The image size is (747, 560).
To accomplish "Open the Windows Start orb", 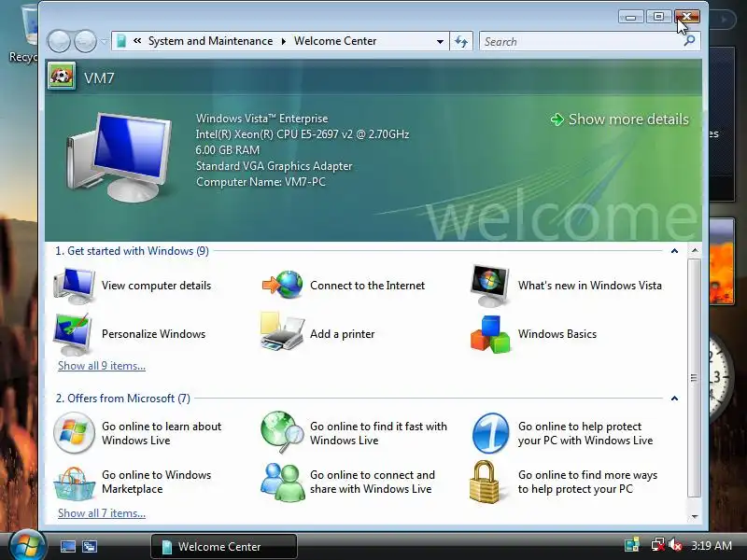I will coord(27,545).
